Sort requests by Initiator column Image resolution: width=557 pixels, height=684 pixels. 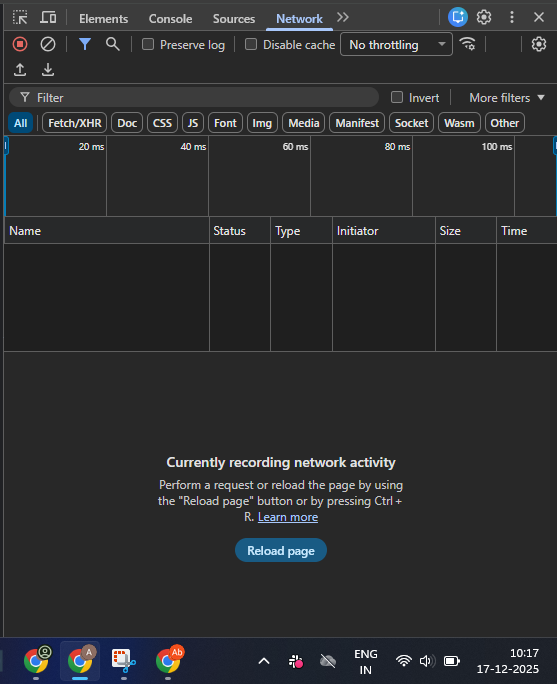pyautogui.click(x=384, y=231)
